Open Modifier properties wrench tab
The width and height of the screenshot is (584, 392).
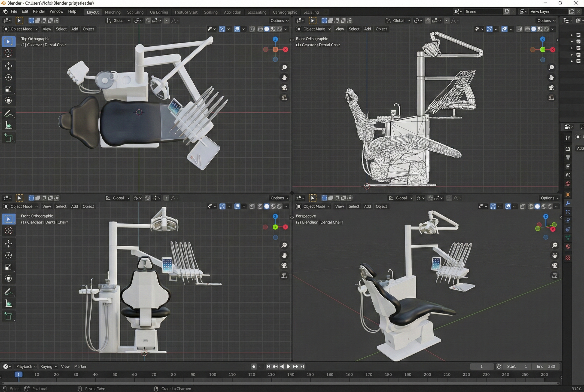pos(568,203)
